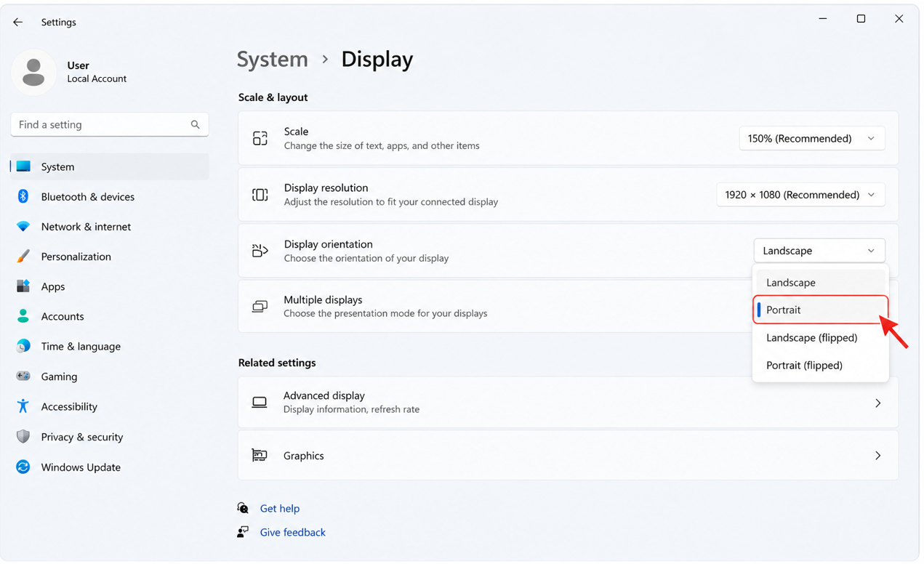Click the System monitor icon in sidebar

click(x=23, y=166)
